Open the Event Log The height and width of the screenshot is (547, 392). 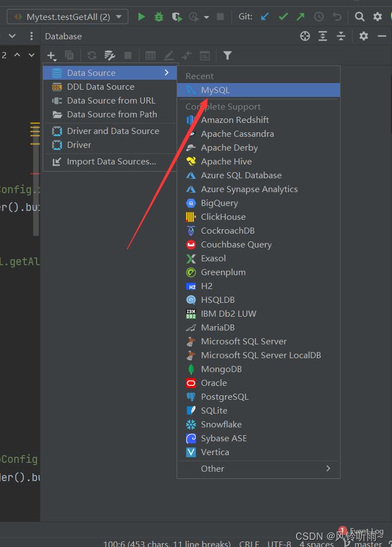pyautogui.click(x=365, y=531)
